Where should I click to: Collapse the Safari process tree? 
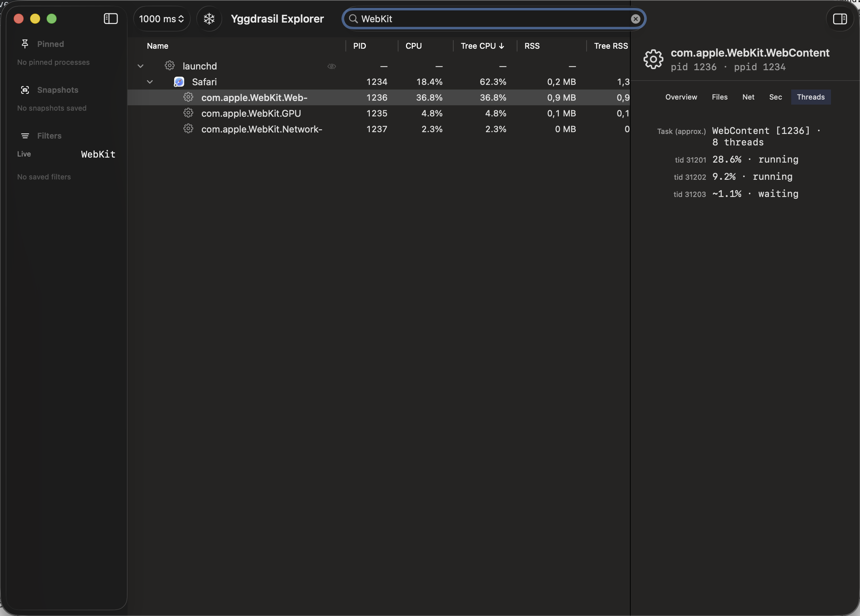point(150,82)
